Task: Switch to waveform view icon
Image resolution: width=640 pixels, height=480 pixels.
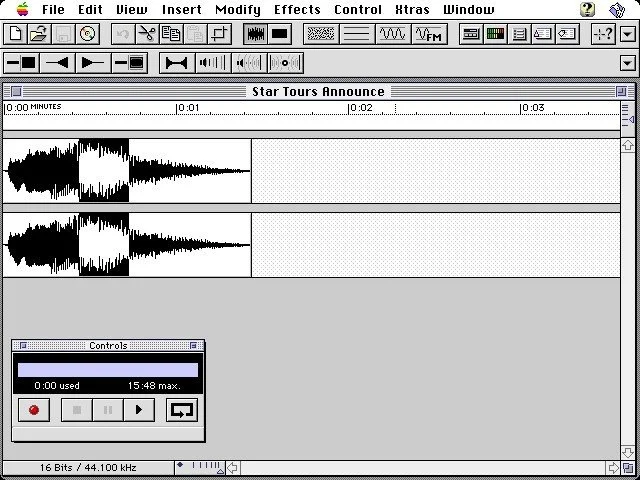Action: (255, 33)
